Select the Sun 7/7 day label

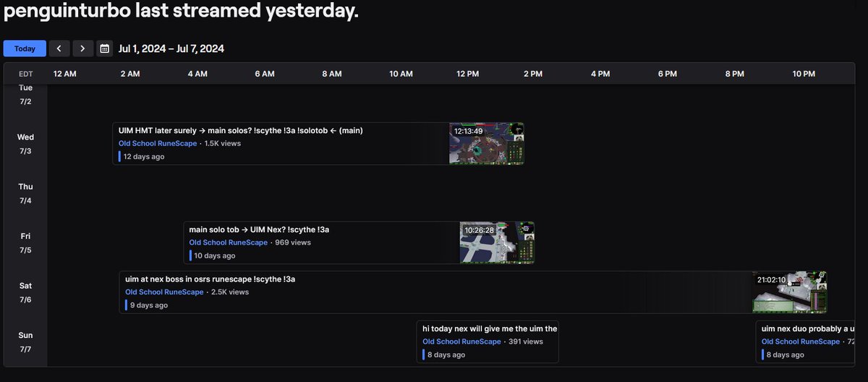coord(25,342)
